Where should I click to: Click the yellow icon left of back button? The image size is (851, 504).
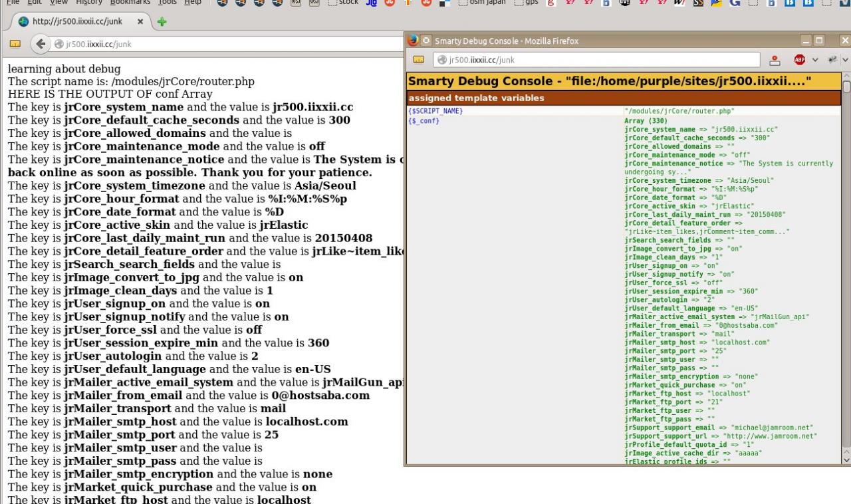tap(14, 45)
